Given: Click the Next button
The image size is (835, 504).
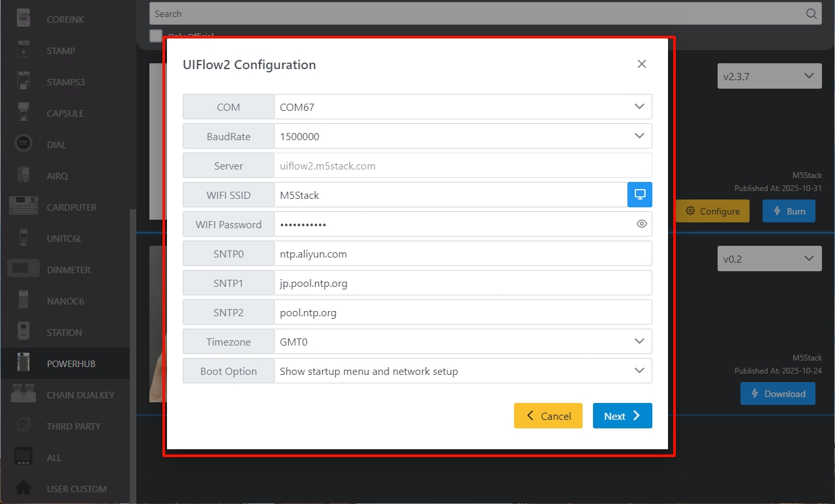Looking at the screenshot, I should coord(622,416).
